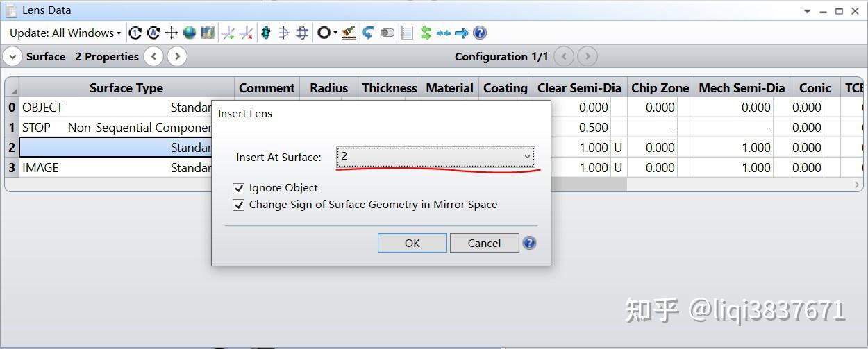Uncheck the Ignore Object checkbox
Viewport: 868px width, 349px height.
[239, 188]
